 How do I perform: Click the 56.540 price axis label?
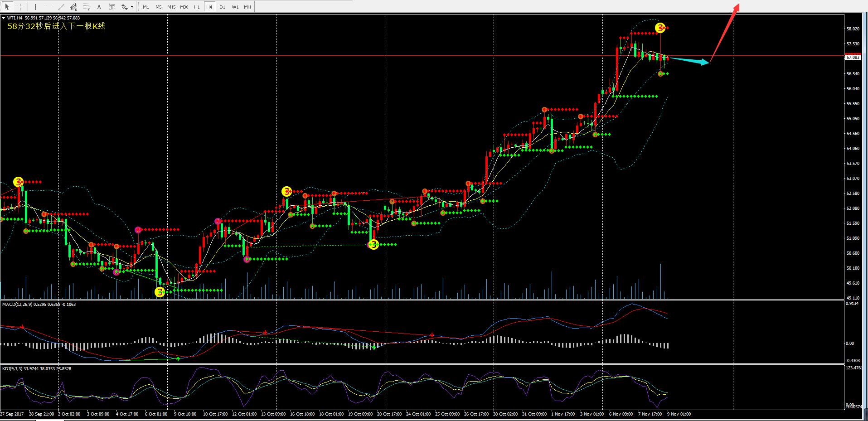(853, 74)
